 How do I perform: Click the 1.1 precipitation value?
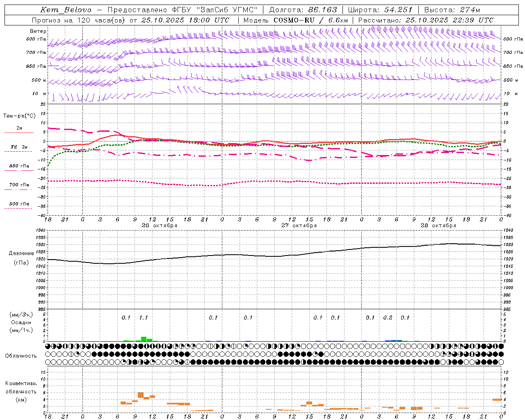pyautogui.click(x=143, y=318)
